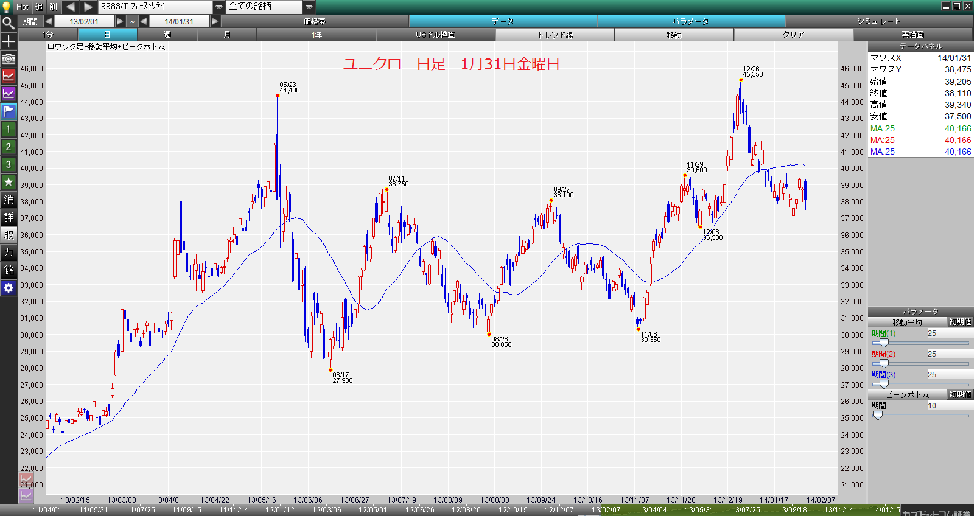
Task: Click the plus crosshair tool icon
Action: point(9,41)
